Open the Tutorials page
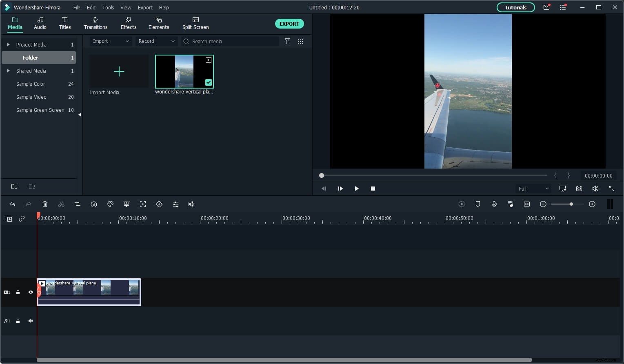 (515, 7)
